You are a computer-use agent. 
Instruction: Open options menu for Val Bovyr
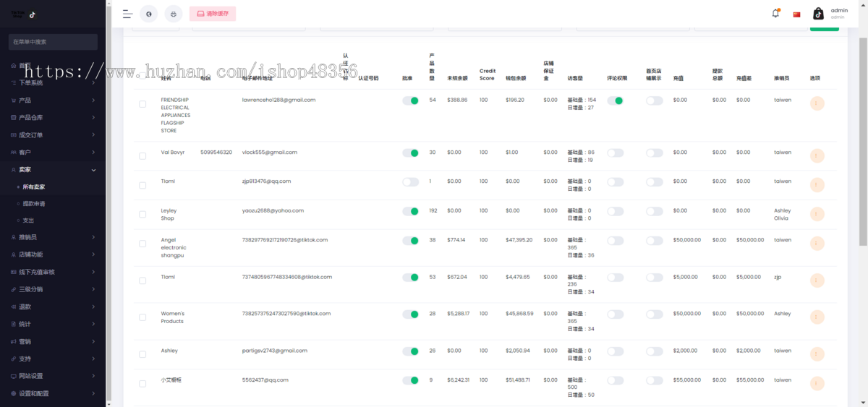tap(817, 156)
